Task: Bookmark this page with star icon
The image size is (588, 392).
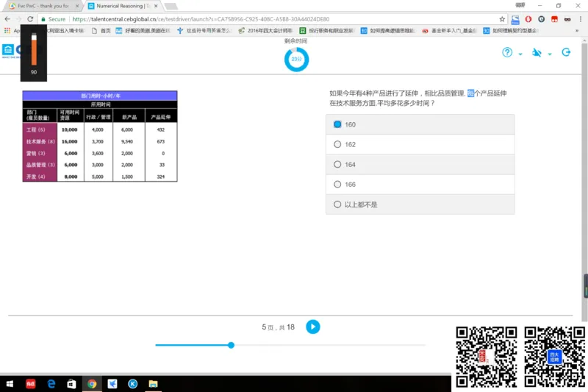Action: pyautogui.click(x=502, y=19)
